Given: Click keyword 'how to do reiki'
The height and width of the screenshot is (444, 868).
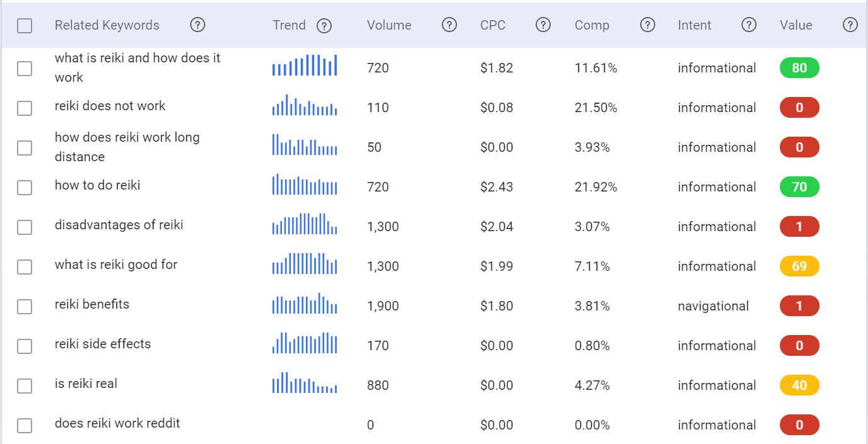Looking at the screenshot, I should point(98,185).
